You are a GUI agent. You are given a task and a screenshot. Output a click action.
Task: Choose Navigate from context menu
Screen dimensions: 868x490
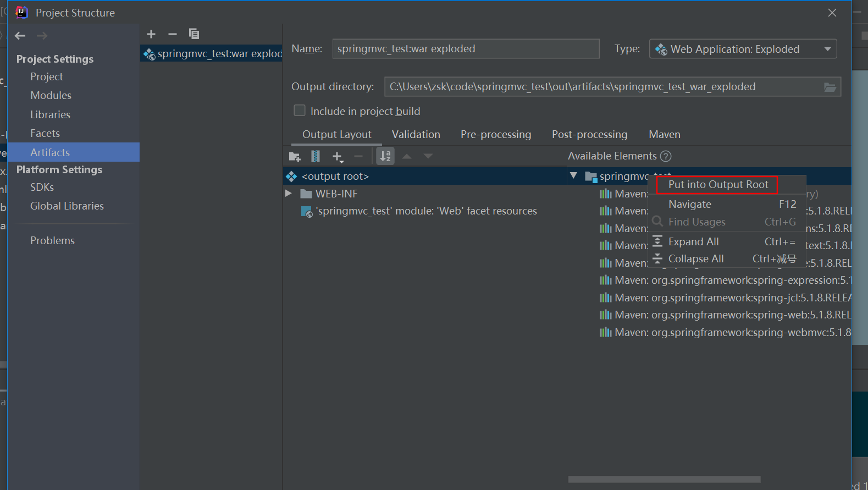[x=727, y=205]
